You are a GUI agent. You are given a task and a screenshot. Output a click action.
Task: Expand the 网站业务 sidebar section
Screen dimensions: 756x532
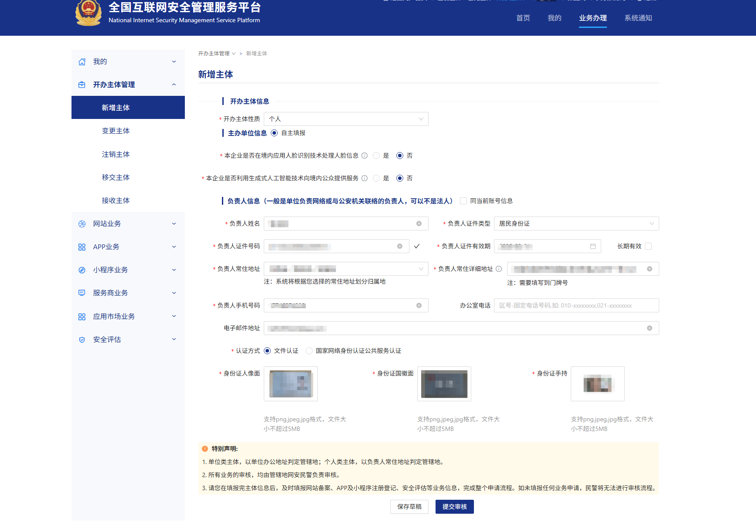128,224
